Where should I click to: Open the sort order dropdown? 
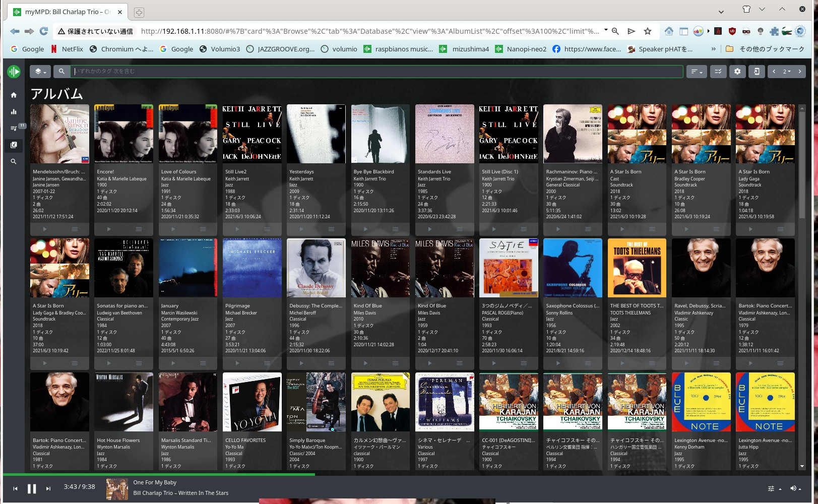point(696,72)
